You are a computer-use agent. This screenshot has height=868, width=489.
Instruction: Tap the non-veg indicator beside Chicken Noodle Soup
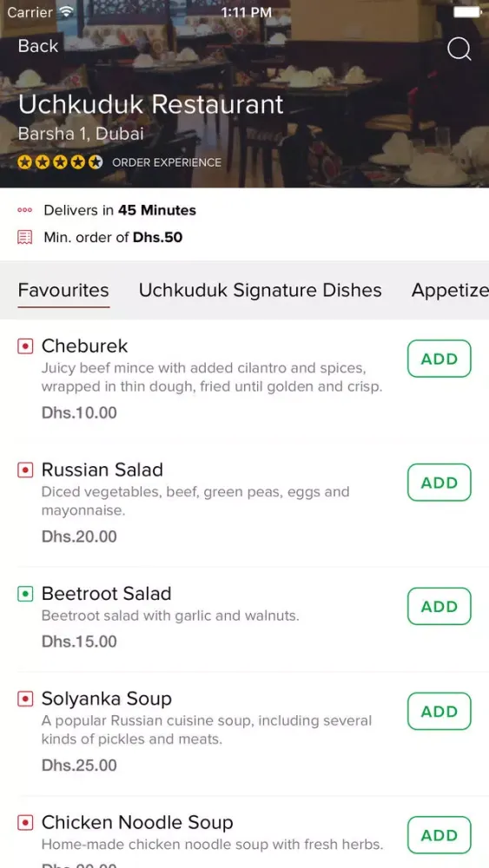tap(25, 823)
